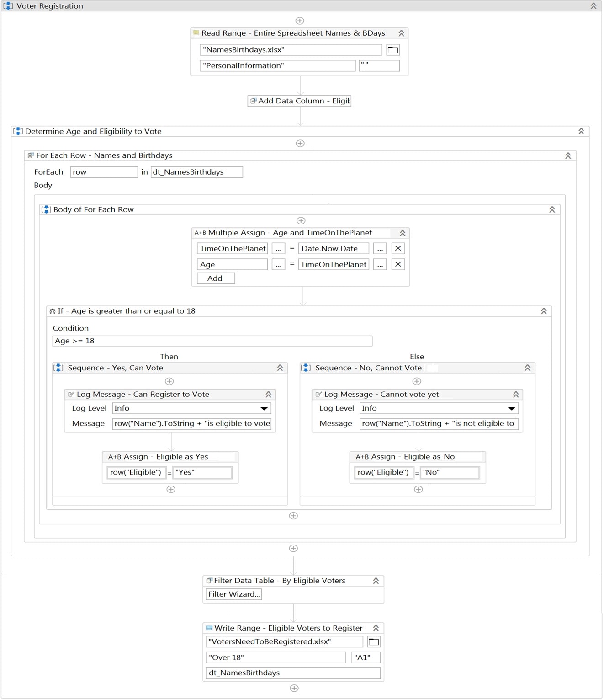This screenshot has width=604, height=700.
Task: Edit "VotersNeedToBeRegistered.xlsx" path field
Action: (284, 642)
